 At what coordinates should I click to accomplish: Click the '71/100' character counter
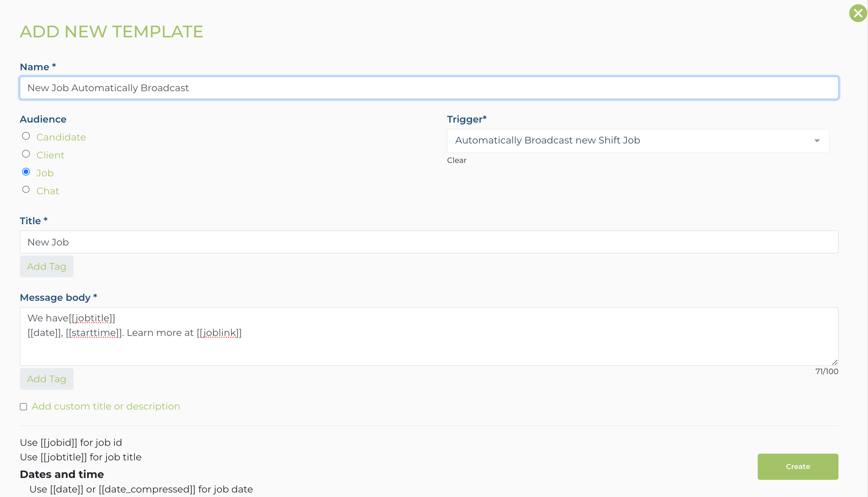click(x=827, y=371)
